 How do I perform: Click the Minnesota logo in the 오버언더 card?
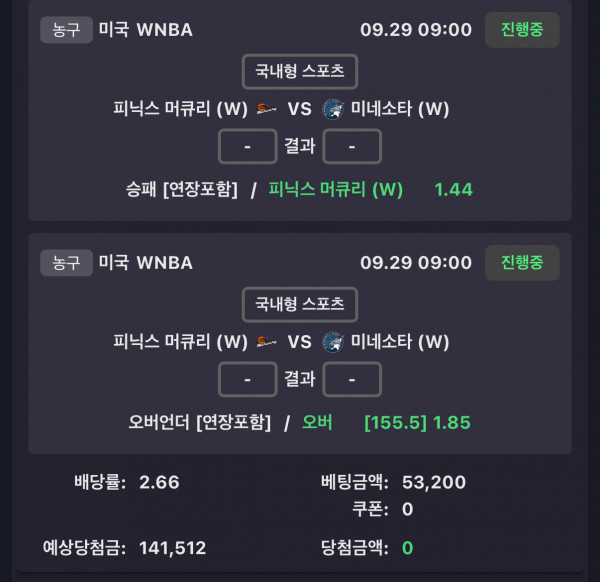point(333,342)
